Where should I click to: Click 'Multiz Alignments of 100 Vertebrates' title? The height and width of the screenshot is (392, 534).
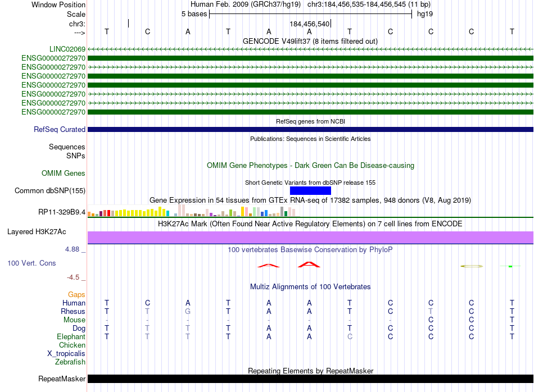click(310, 287)
